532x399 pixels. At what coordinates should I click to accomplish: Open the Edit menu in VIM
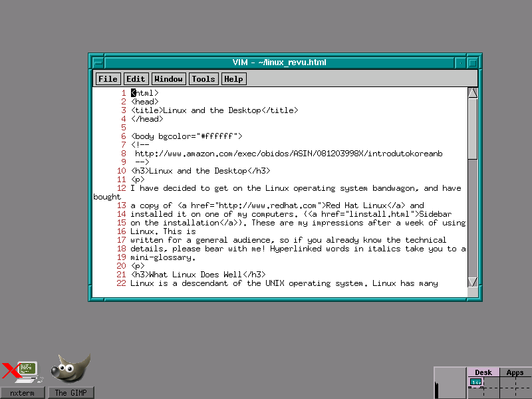coord(136,78)
